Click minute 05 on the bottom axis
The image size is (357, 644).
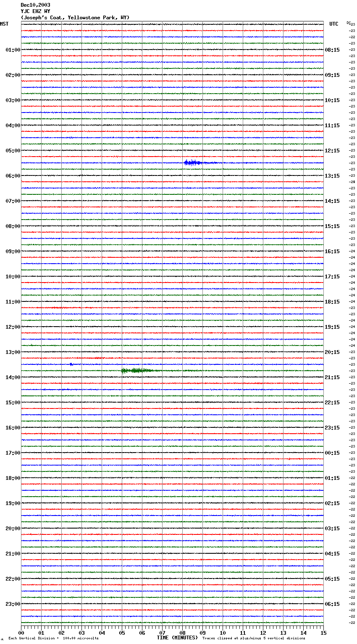tap(122, 633)
